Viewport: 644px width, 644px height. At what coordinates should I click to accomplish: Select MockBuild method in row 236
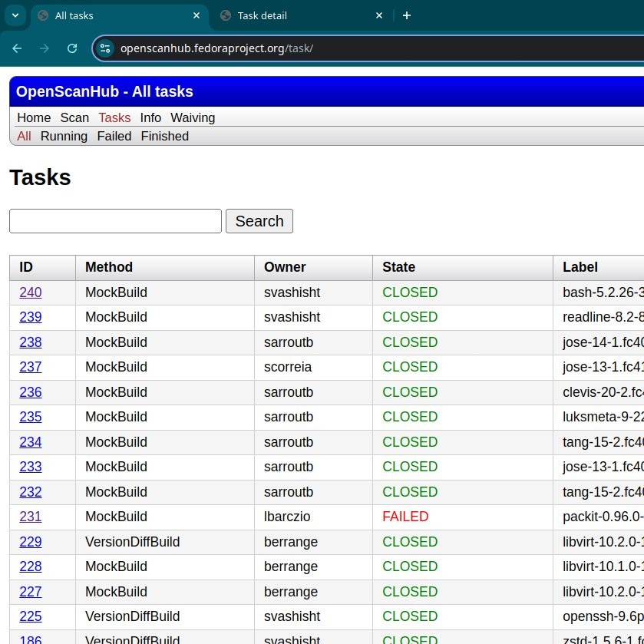point(116,392)
